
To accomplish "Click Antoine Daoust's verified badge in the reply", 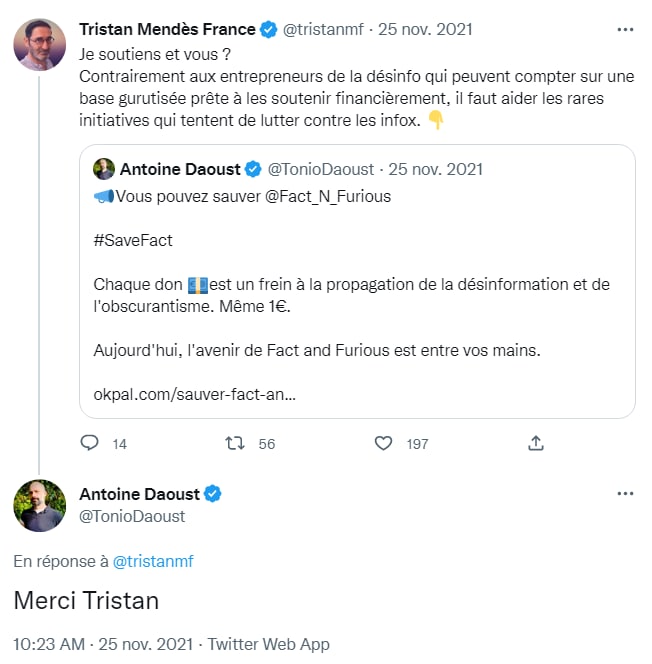I will (213, 494).
